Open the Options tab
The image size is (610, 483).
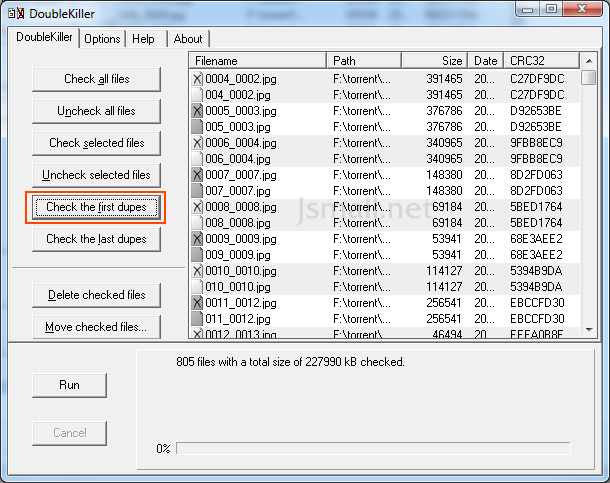[102, 39]
